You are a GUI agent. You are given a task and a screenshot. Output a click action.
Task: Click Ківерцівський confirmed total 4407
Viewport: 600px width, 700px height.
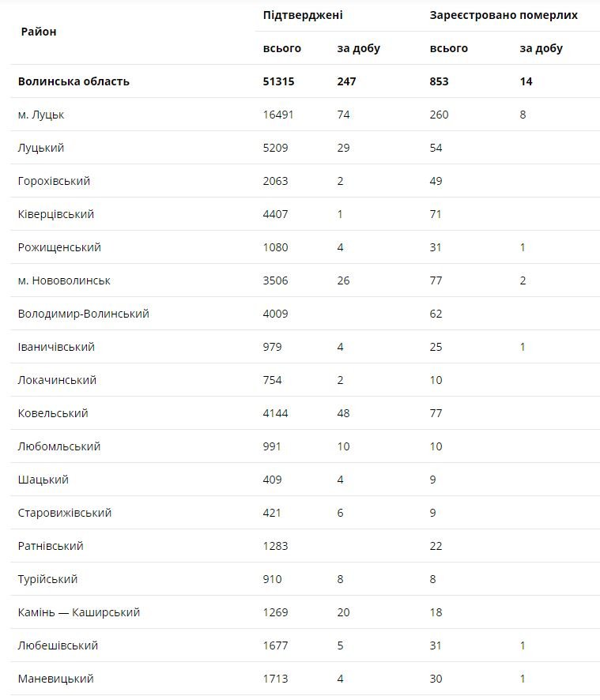276,214
